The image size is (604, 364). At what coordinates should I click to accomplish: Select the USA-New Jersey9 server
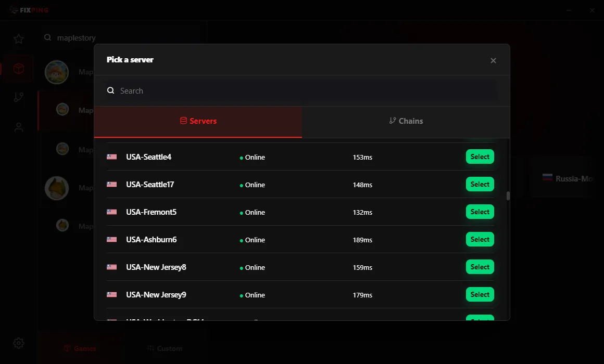click(x=480, y=295)
